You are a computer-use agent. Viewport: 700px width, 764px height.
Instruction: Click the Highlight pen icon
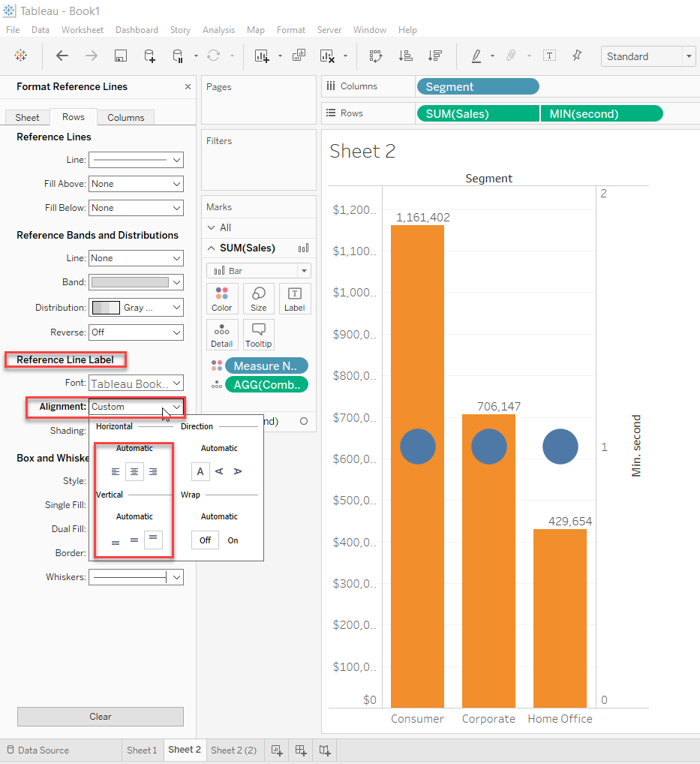click(x=476, y=56)
